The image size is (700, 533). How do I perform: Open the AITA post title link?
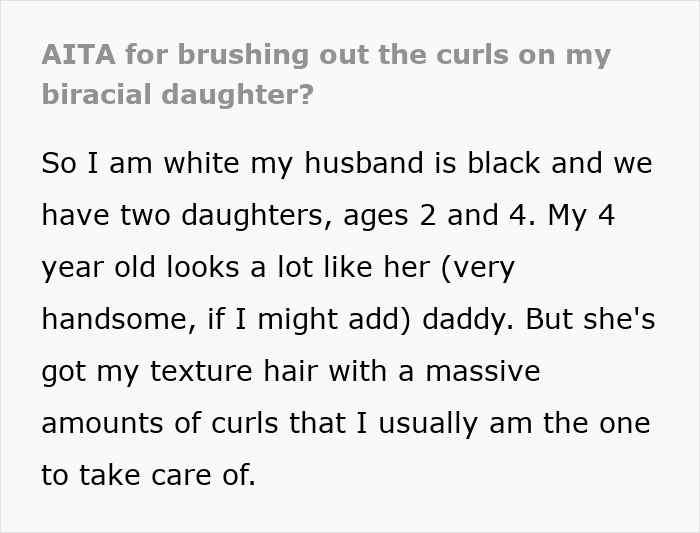pos(325,53)
